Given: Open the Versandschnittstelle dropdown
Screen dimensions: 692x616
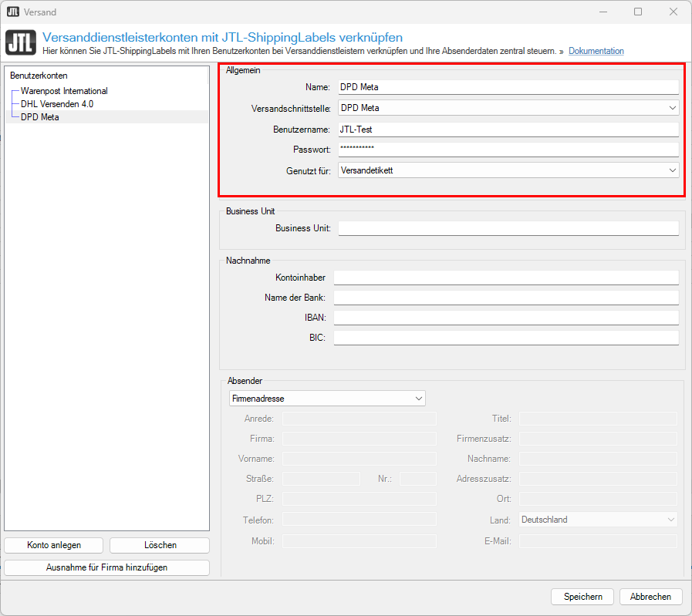Looking at the screenshot, I should coord(508,108).
